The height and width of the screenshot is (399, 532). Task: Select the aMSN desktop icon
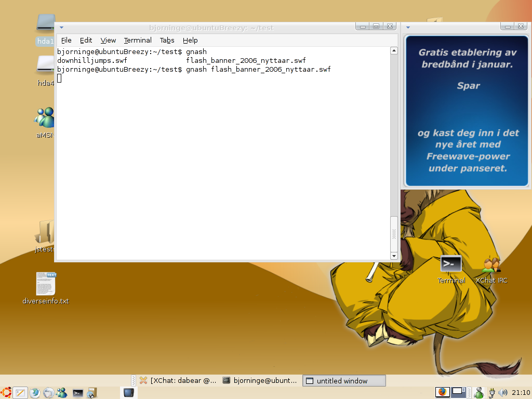(44, 123)
